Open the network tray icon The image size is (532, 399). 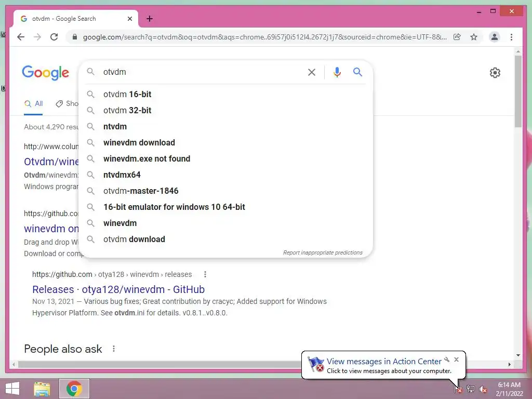point(471,389)
